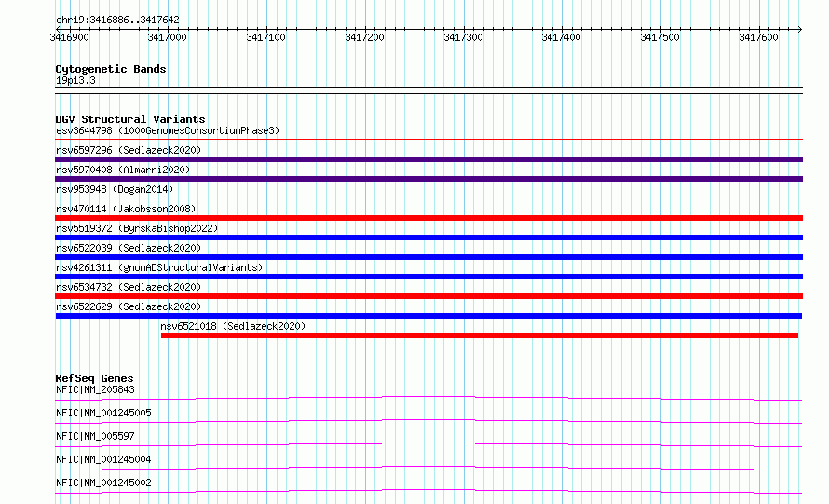This screenshot has height=504, width=829.
Task: Open variant nsv953948 (Dogan2014) label
Action: [x=115, y=189]
